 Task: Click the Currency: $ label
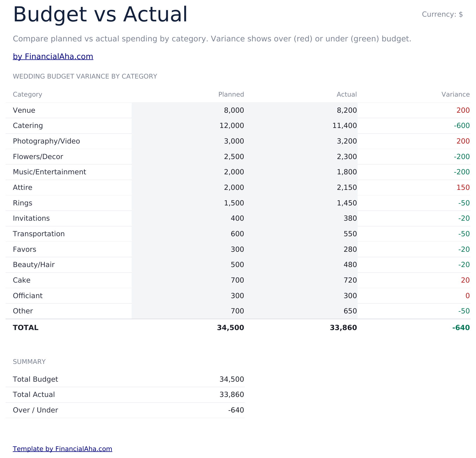[442, 14]
